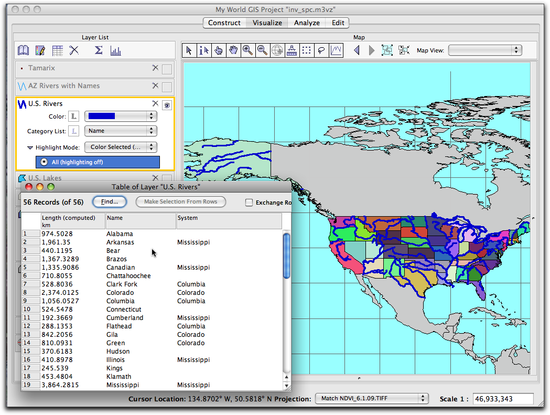Click the Sigma summary statistics icon
550x415 pixels.
point(99,51)
